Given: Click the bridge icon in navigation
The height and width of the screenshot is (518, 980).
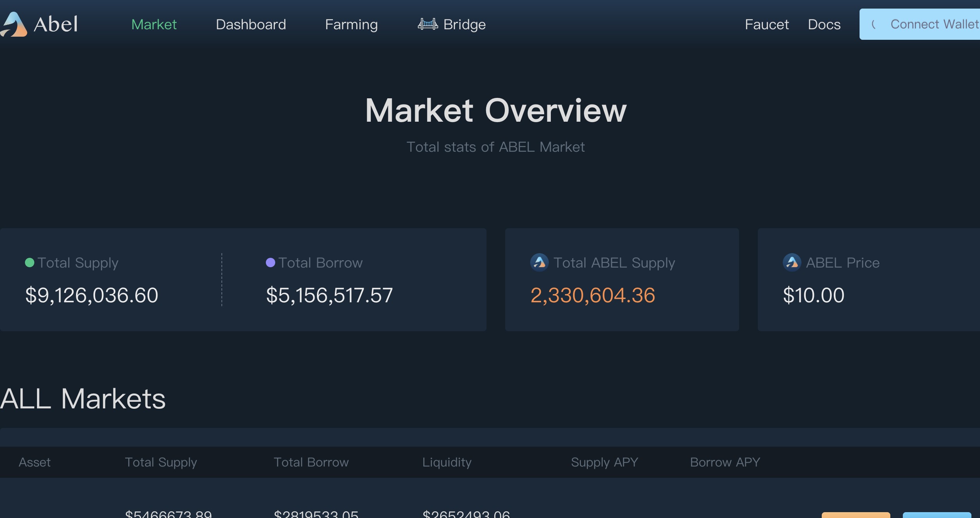Looking at the screenshot, I should pyautogui.click(x=428, y=24).
